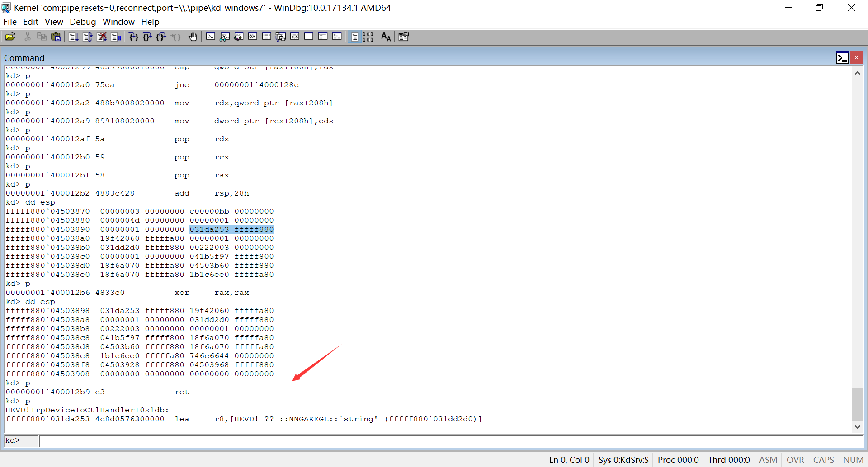The image size is (868, 467).
Task: Click 'Thrd 000:0' status bar entry
Action: point(729,460)
